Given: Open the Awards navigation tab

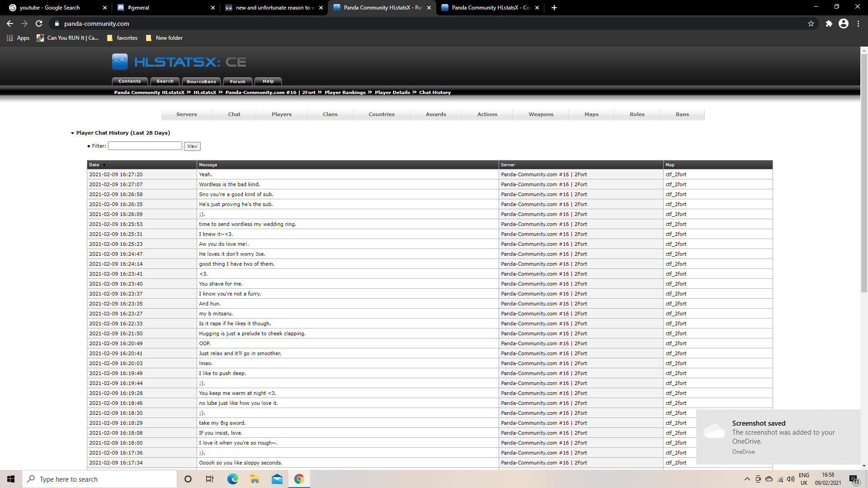Looking at the screenshot, I should pos(436,114).
